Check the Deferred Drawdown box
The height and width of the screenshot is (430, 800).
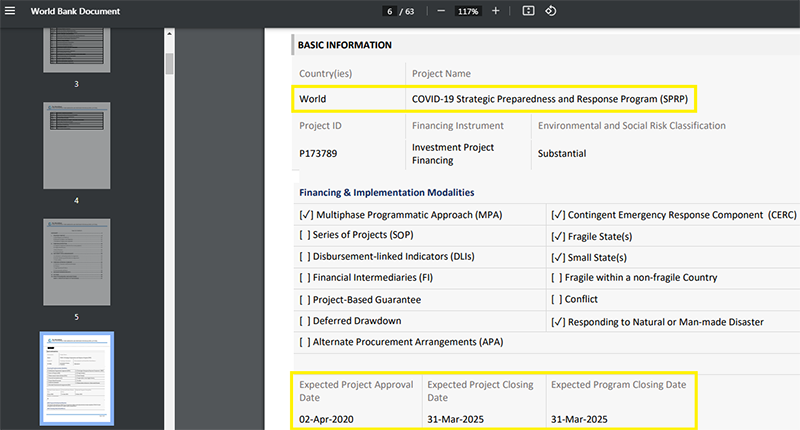click(x=306, y=321)
